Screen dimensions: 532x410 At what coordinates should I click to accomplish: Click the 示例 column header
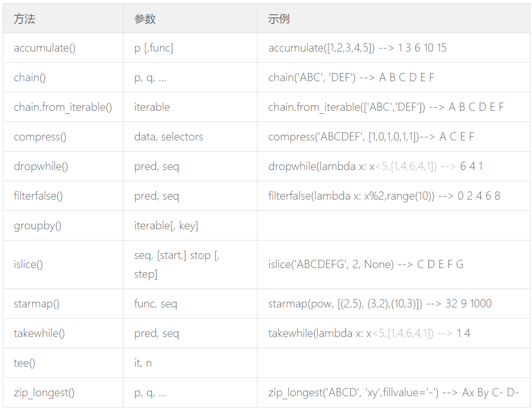(279, 19)
